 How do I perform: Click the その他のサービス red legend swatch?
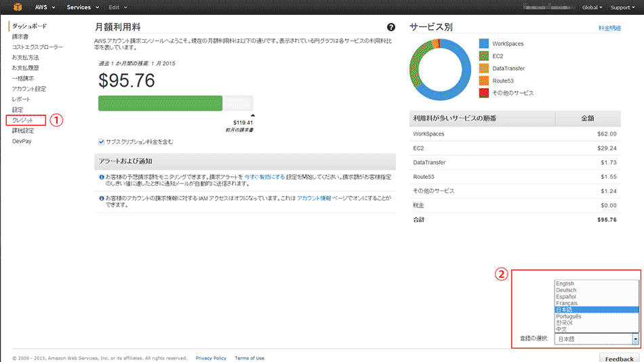pos(484,93)
